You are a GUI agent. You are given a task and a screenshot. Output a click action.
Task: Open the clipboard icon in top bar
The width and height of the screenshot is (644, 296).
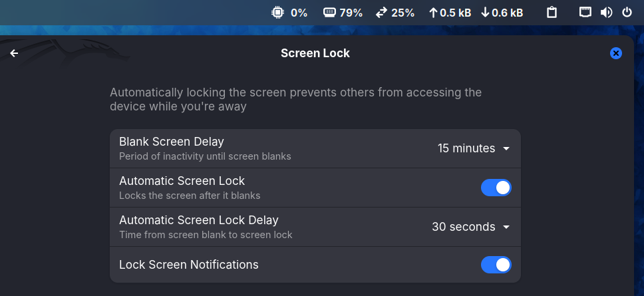point(552,12)
